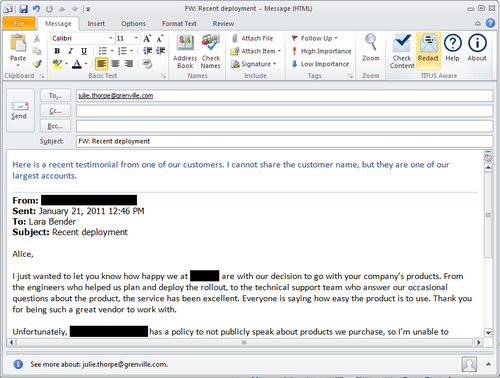Toggle Italic formatting
This screenshot has width=500, height=378.
70,51
